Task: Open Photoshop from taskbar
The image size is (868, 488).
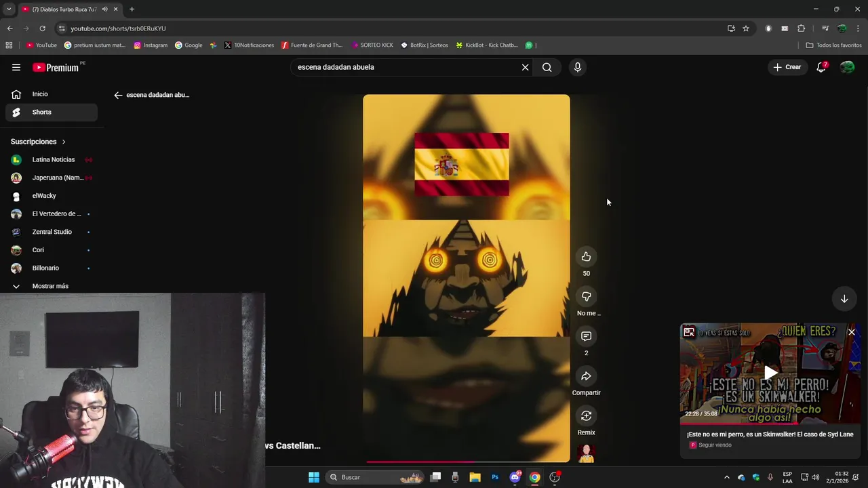Action: coord(495,477)
